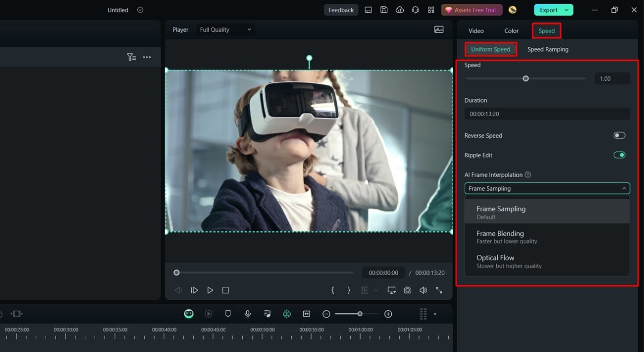Click the zoom to fit timeline icon

307,314
